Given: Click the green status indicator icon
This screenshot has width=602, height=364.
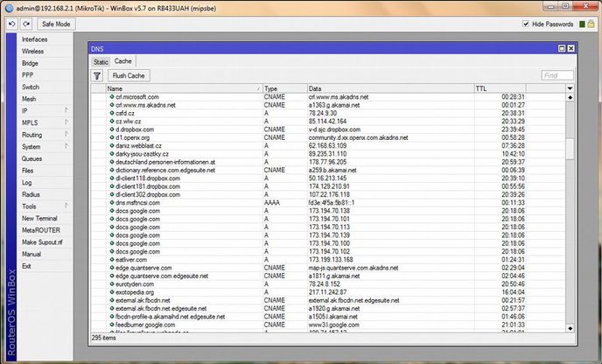Looking at the screenshot, I should tap(582, 24).
